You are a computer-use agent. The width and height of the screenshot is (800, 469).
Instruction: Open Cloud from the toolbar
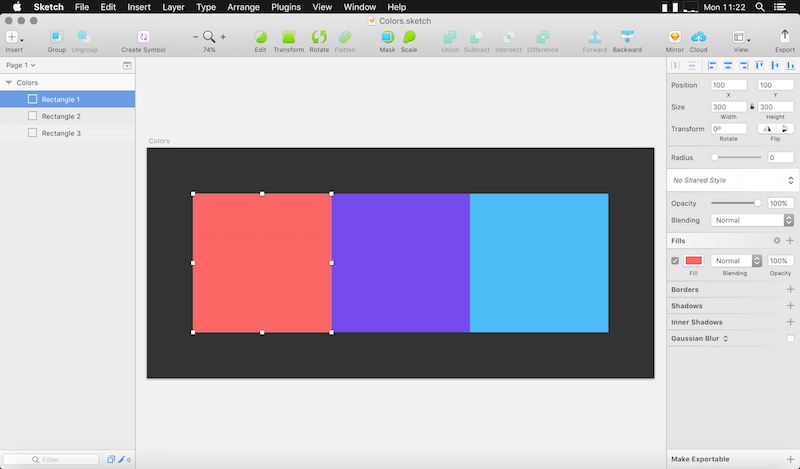click(698, 37)
